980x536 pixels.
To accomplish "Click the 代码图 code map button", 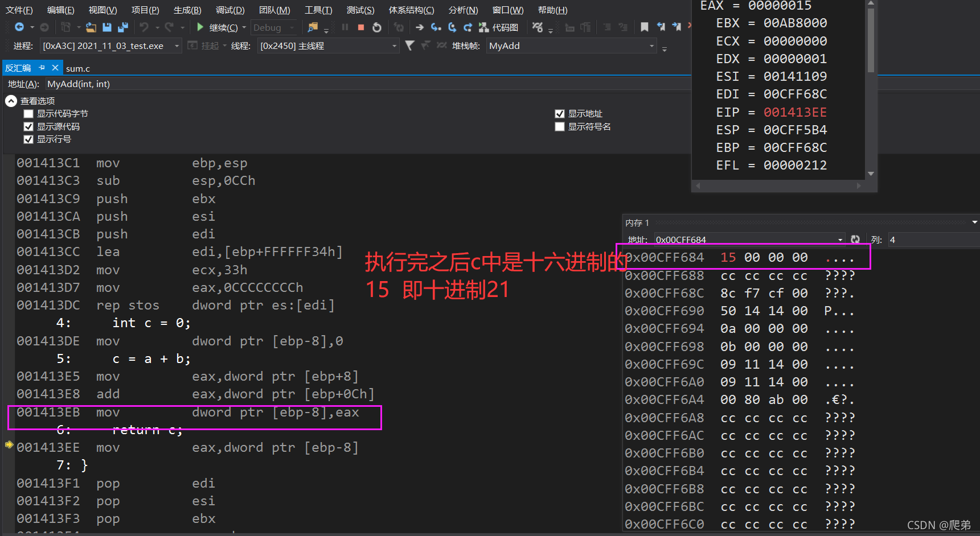I will (499, 27).
